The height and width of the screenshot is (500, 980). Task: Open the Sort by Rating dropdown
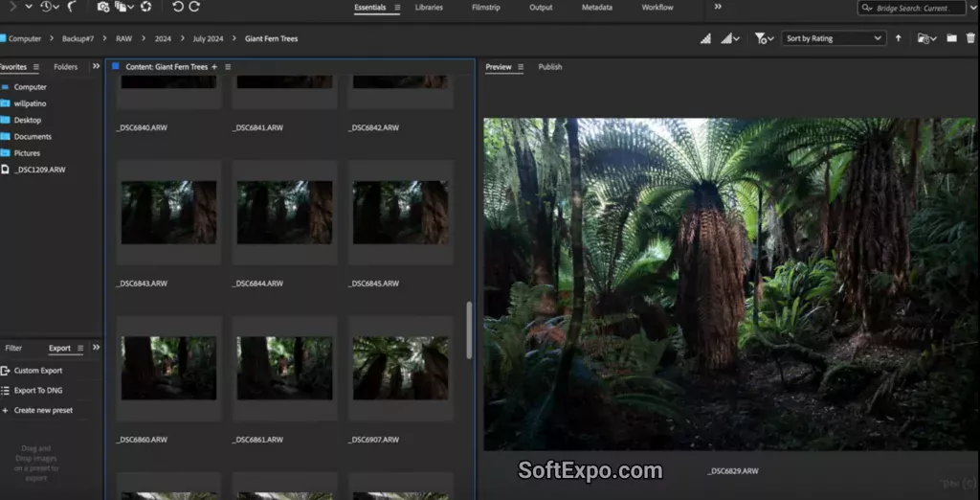(x=834, y=39)
